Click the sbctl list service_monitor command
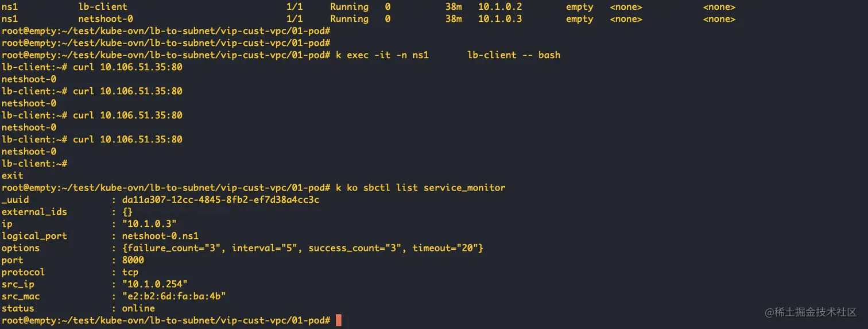Viewport: 868px width, 329px height. (420, 188)
